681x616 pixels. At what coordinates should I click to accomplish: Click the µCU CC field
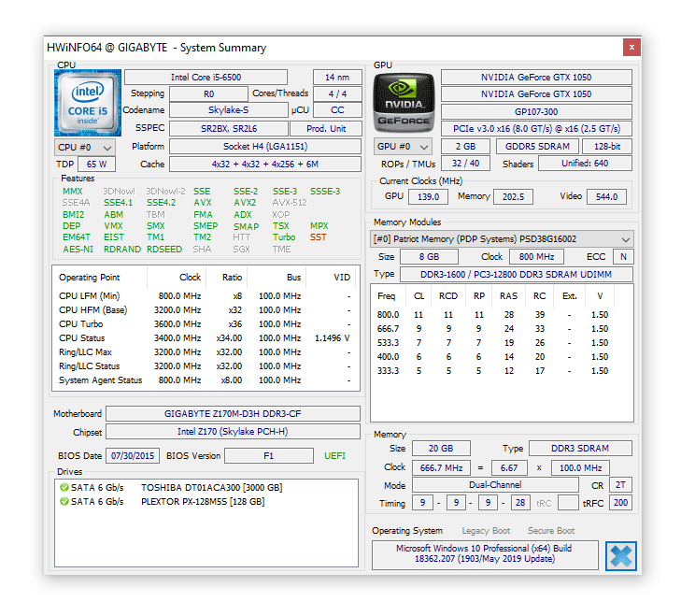pos(337,110)
